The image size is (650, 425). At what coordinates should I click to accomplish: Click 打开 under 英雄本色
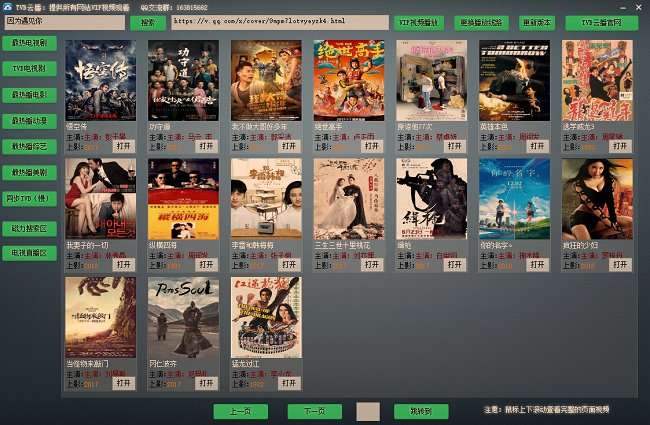click(538, 146)
